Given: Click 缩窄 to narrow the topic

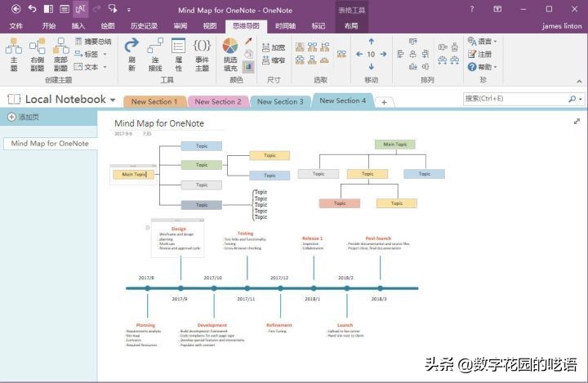Looking at the screenshot, I should tap(274, 60).
